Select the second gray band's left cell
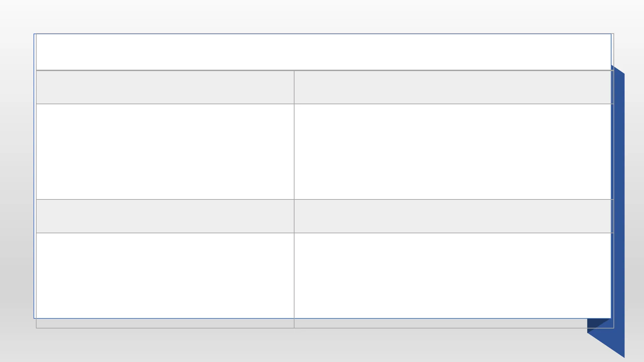The height and width of the screenshot is (362, 644). coord(165,216)
